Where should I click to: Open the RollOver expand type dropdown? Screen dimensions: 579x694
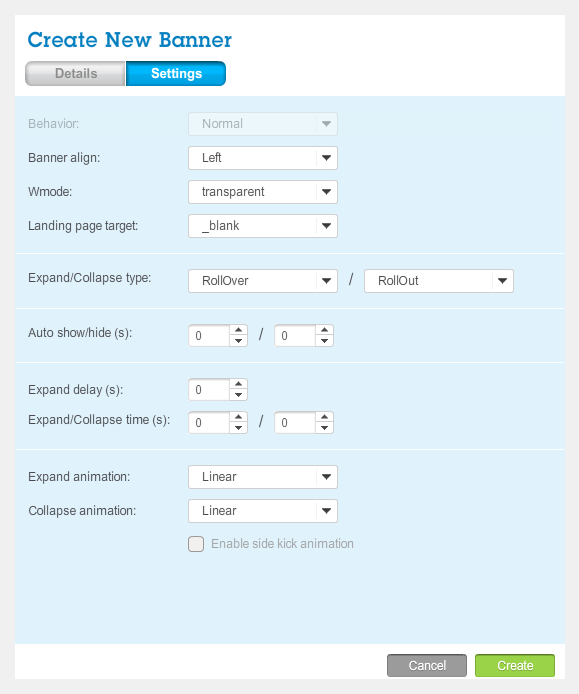263,281
